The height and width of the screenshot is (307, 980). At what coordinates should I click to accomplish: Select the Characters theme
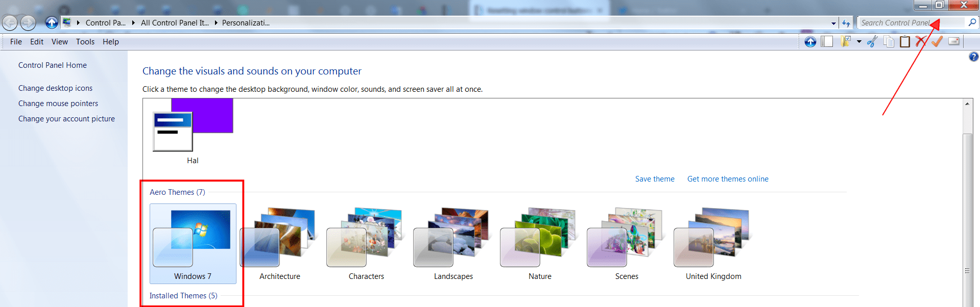click(366, 244)
